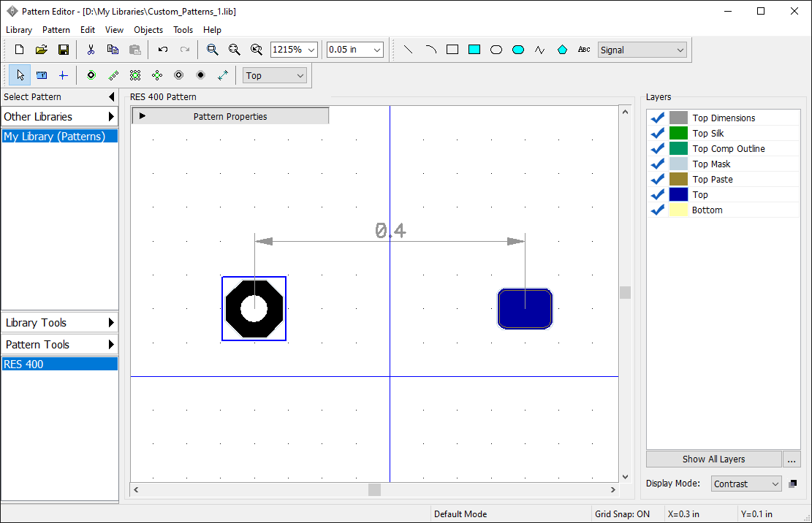Open the Contrast display mode dropdown
812x523 pixels.
(x=745, y=484)
